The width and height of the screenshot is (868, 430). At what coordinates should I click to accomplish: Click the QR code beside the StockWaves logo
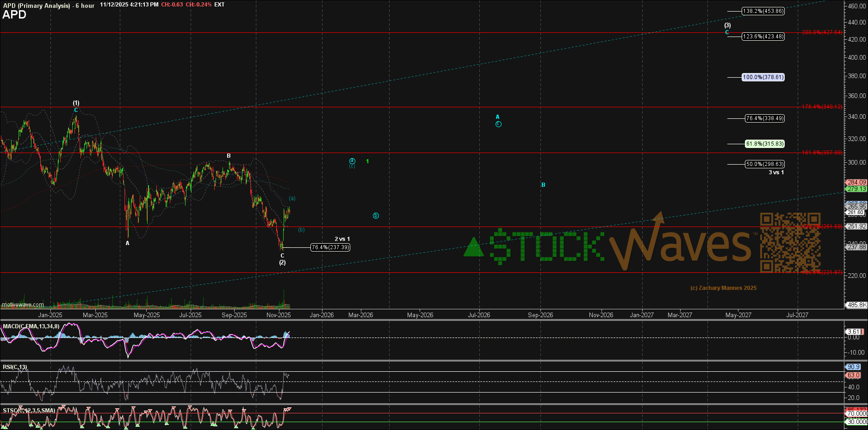point(790,242)
